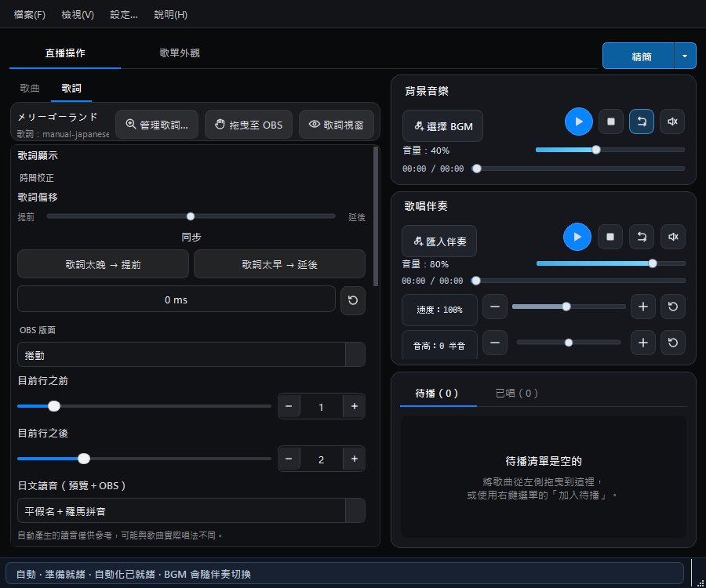Increase 目前行之前 line count

[355, 406]
